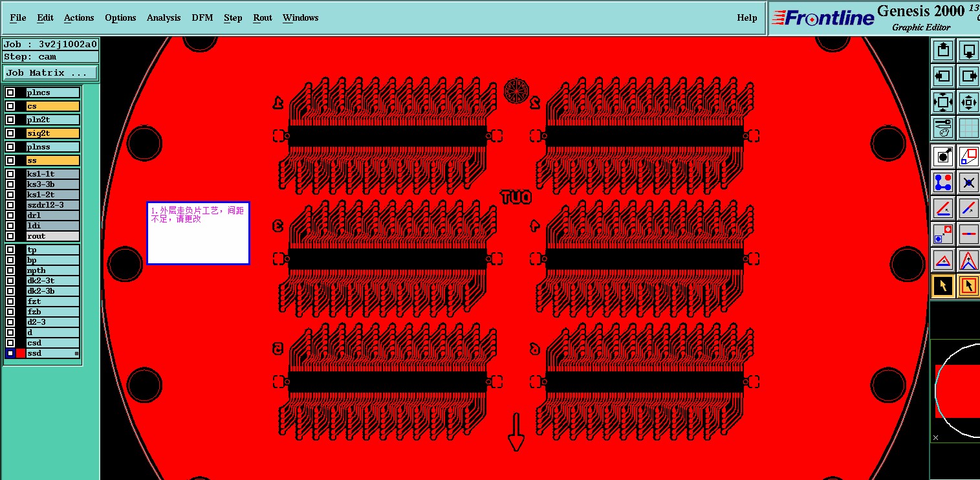The width and height of the screenshot is (980, 480).
Task: Open the File menu
Action: [x=18, y=17]
